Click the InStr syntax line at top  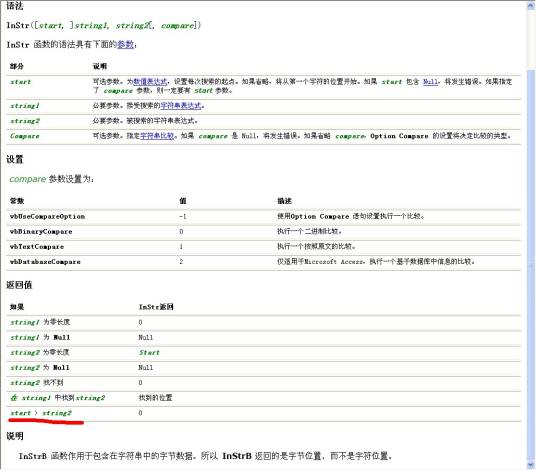point(104,25)
